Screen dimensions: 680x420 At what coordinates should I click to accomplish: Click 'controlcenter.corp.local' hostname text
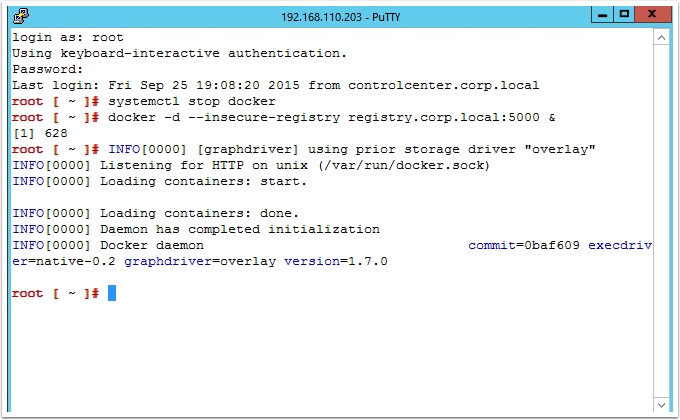[444, 85]
